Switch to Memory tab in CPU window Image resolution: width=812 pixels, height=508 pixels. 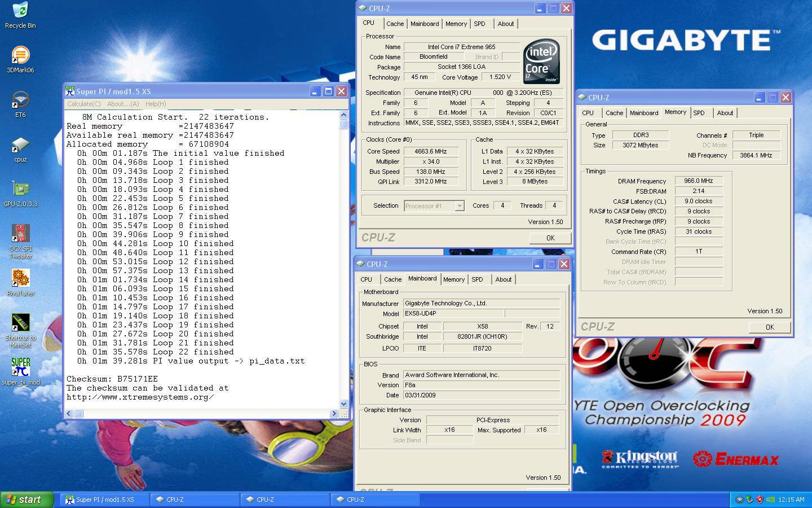point(456,24)
